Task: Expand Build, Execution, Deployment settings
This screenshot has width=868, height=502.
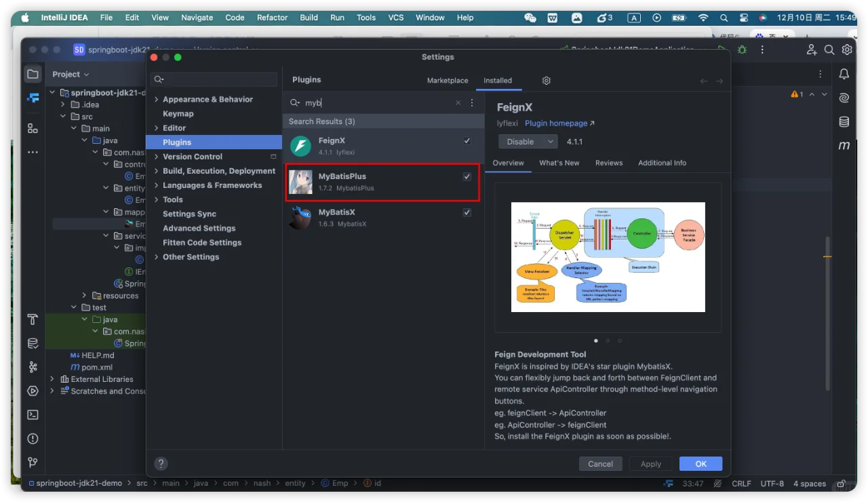Action: pyautogui.click(x=157, y=171)
